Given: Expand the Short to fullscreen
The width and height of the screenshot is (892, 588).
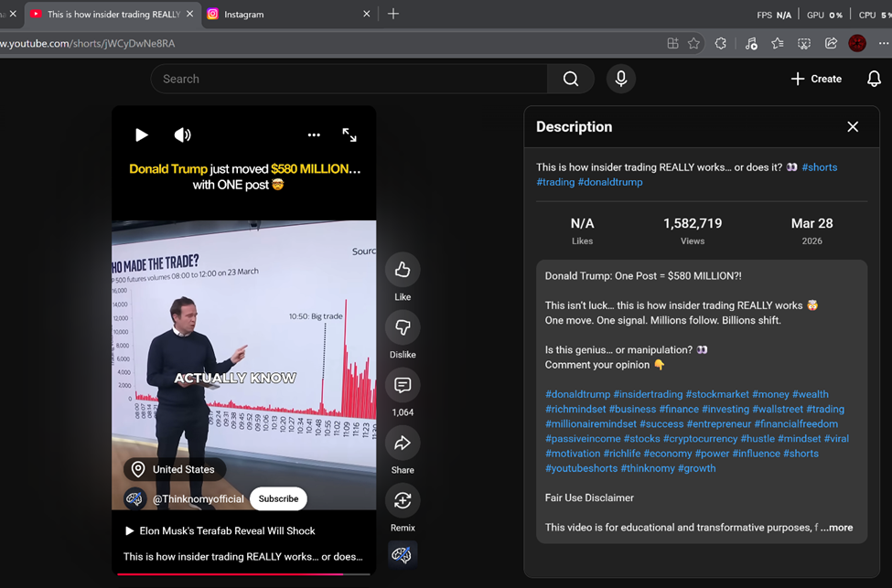Looking at the screenshot, I should [349, 134].
